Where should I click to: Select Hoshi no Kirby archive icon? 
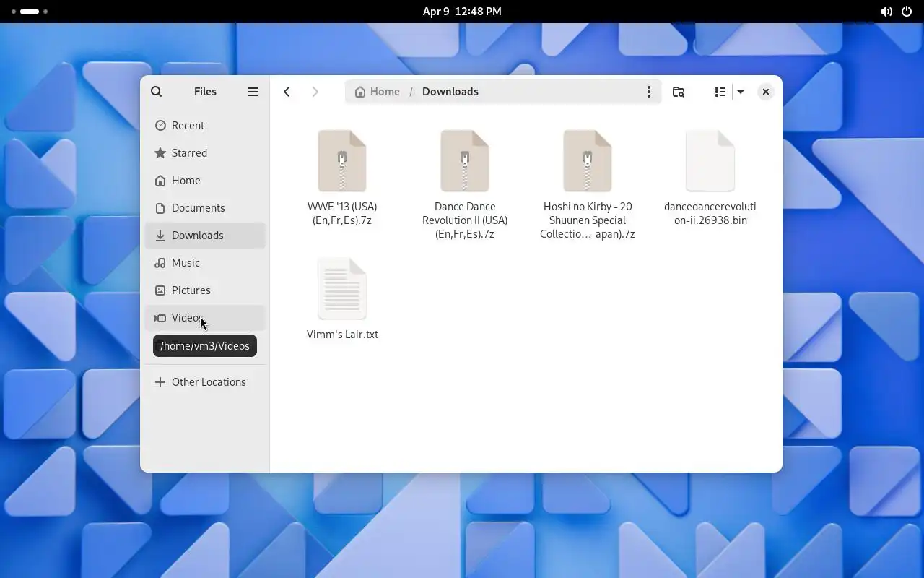click(588, 161)
